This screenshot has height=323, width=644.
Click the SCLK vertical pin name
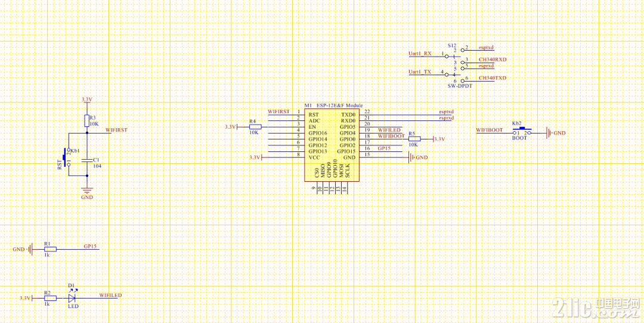(347, 171)
